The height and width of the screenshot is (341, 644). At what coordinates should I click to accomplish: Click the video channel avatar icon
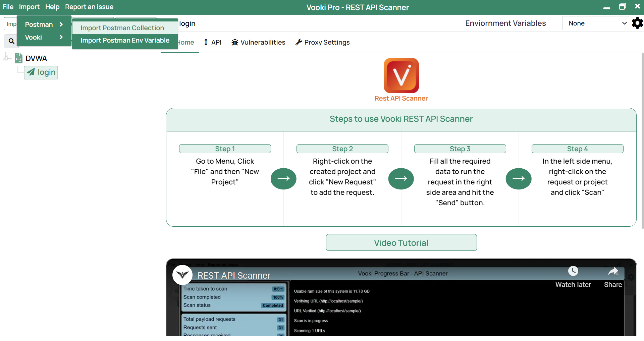182,275
